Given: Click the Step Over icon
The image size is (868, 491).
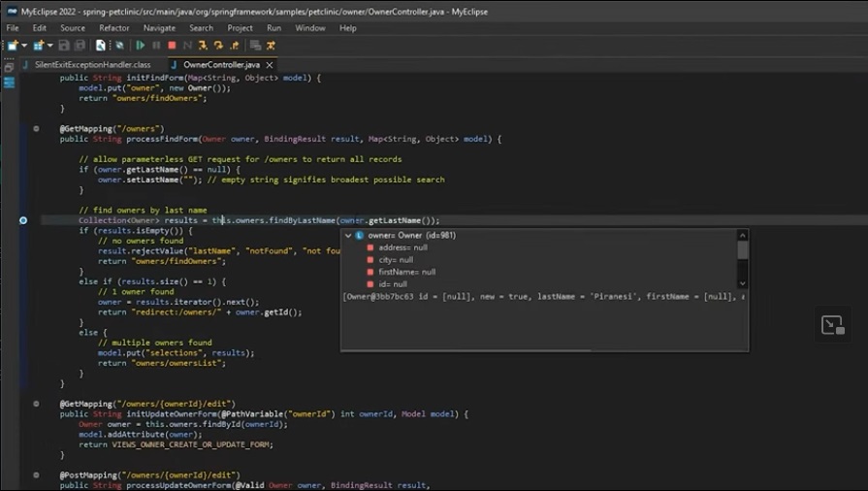Looking at the screenshot, I should pyautogui.click(x=219, y=46).
